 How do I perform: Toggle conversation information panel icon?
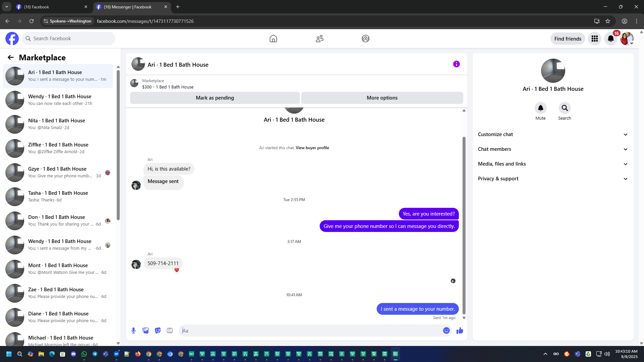[x=456, y=64]
